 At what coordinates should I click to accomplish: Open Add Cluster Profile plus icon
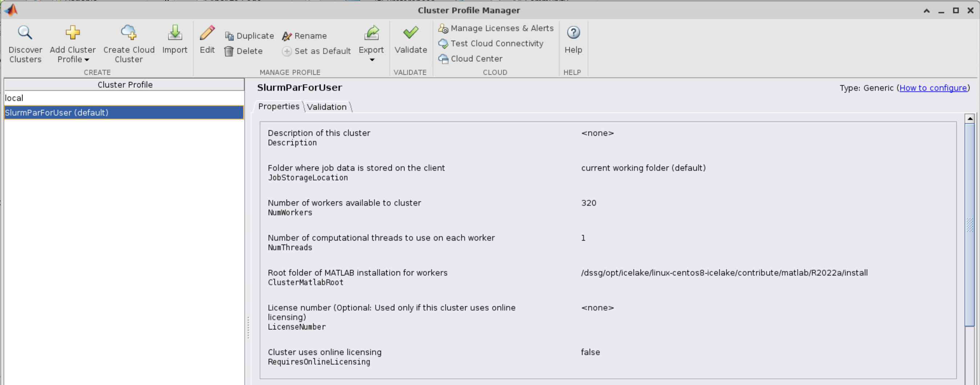[73, 33]
